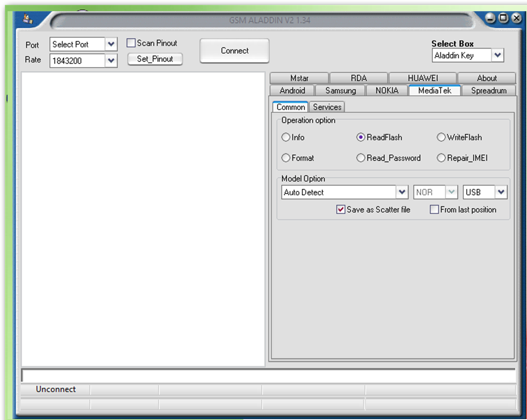Expand the Rate baud dropdown
Viewport: 527px width, 420px height.
111,61
